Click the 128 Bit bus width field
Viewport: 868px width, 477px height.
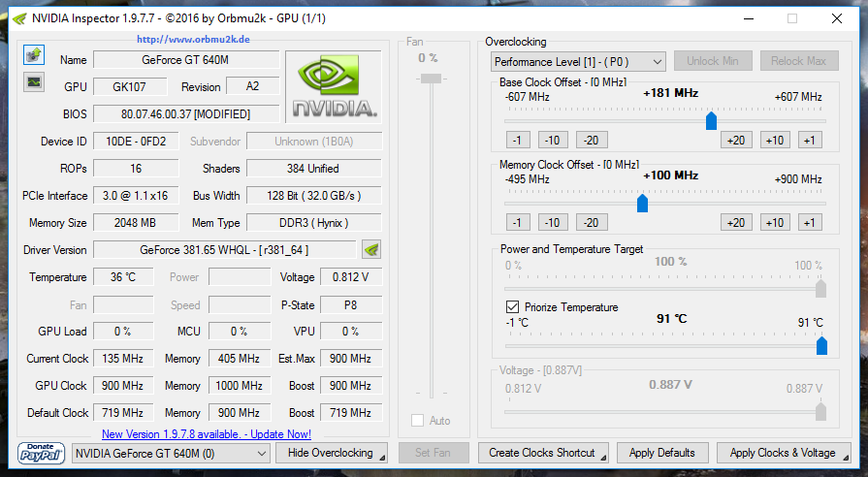(314, 195)
